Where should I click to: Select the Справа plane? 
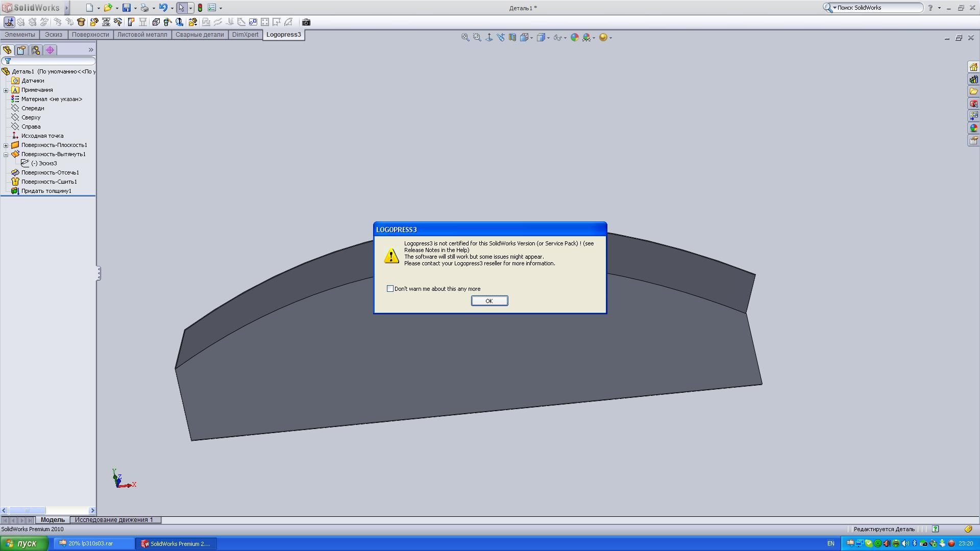point(31,127)
